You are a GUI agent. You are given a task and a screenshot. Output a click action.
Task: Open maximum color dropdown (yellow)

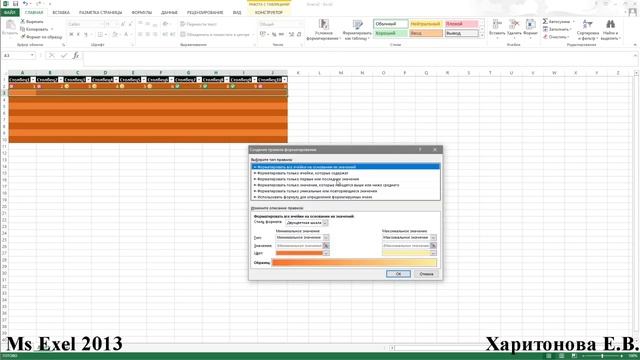433,253
